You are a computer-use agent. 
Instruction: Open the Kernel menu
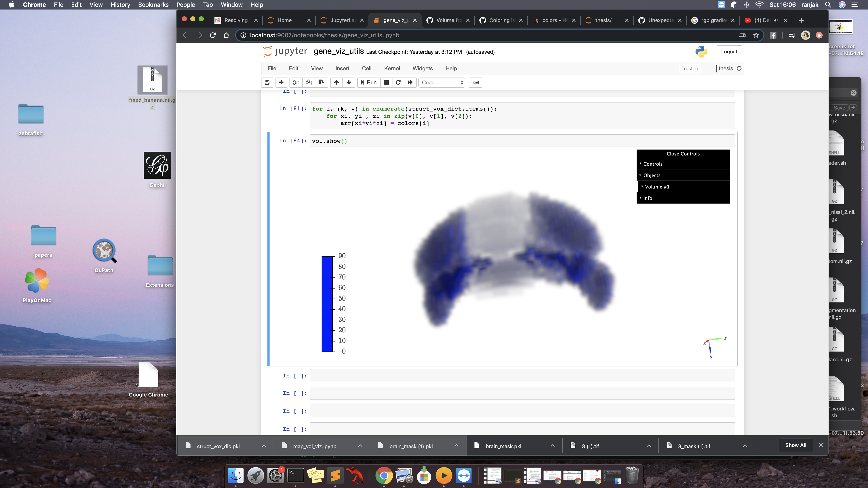click(392, 68)
